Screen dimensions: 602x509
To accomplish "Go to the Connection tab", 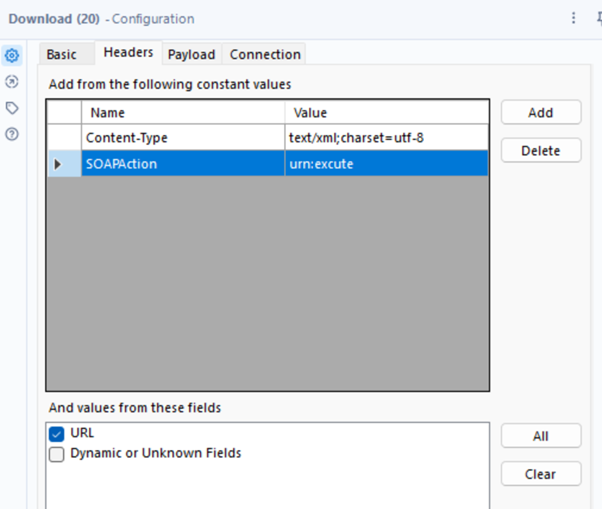I will (265, 54).
